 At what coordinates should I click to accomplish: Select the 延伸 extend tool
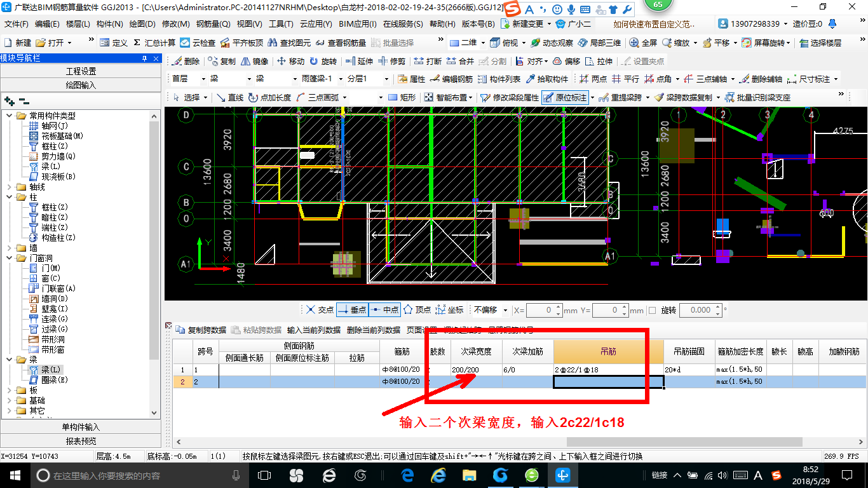pos(359,61)
